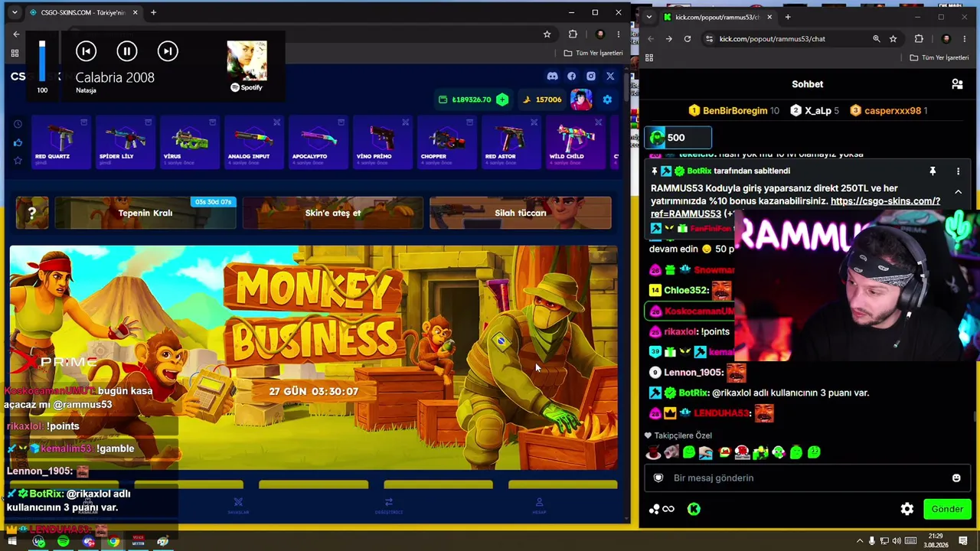Screen dimensions: 980x551
Task: Open extensions menu in CSGO-Skins window
Action: pos(573,34)
